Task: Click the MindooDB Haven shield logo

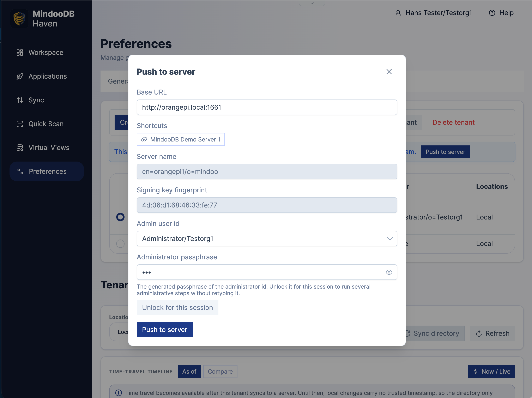Action: (19, 19)
